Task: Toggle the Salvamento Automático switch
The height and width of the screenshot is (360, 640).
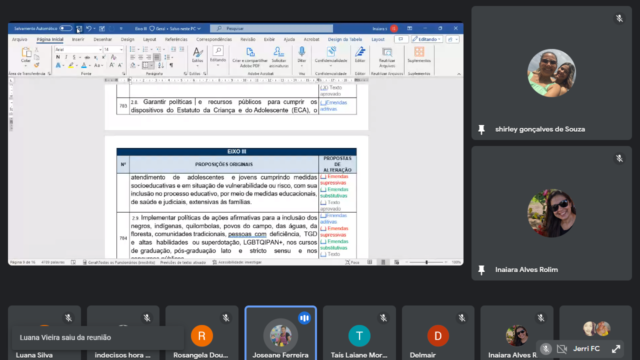Action: pos(65,29)
